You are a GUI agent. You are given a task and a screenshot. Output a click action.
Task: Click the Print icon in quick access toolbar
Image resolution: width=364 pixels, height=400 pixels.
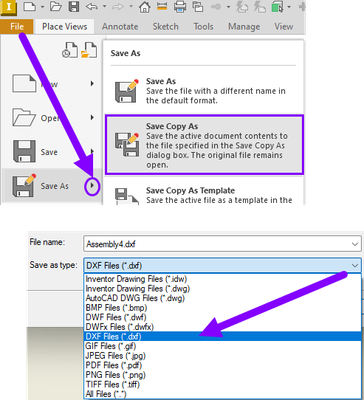click(x=180, y=6)
